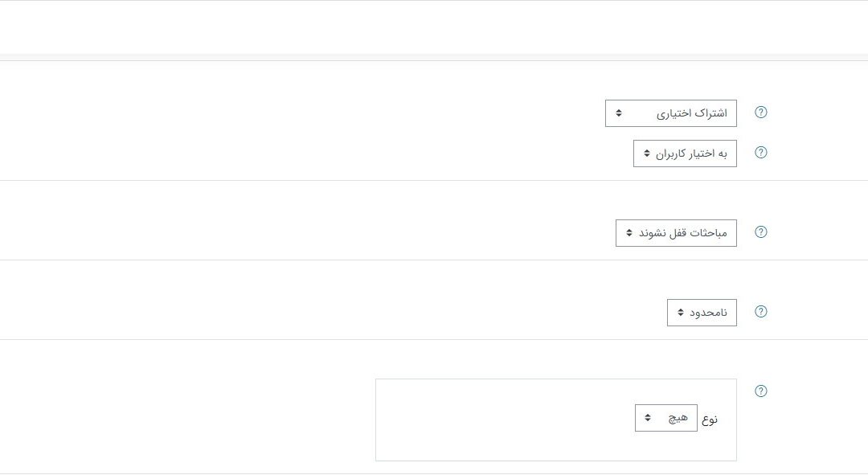Viewport: 868px width, 475px height.
Task: Open help for the اشتراک اختیاری setting
Action: point(761,113)
